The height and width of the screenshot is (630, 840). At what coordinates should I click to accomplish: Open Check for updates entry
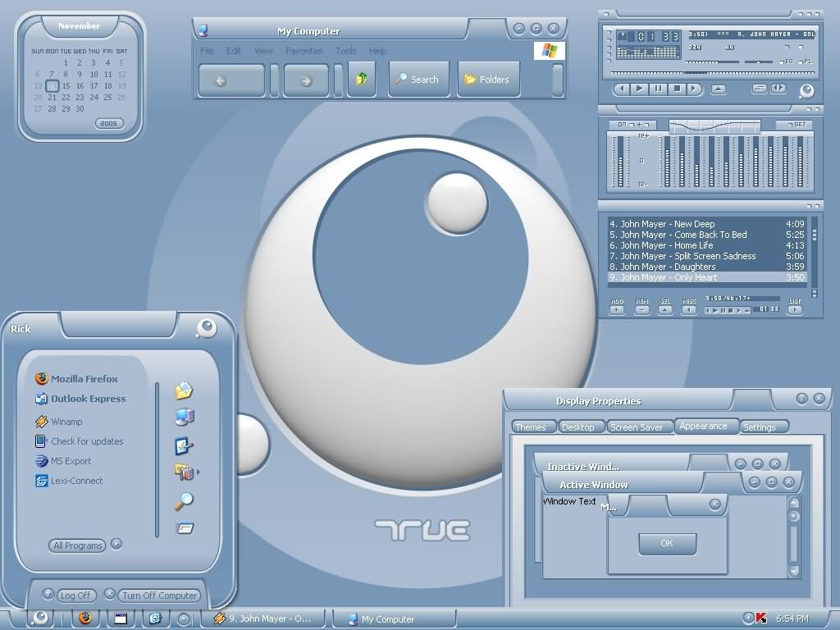tap(80, 441)
